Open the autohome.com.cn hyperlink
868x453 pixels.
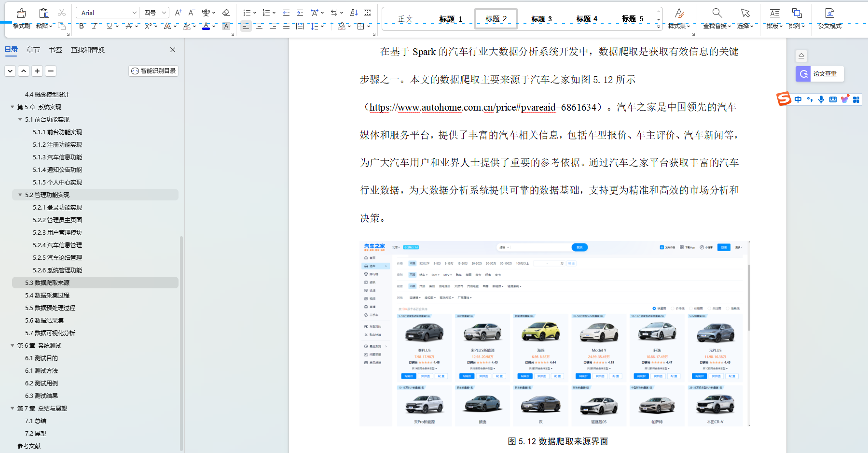pos(482,107)
